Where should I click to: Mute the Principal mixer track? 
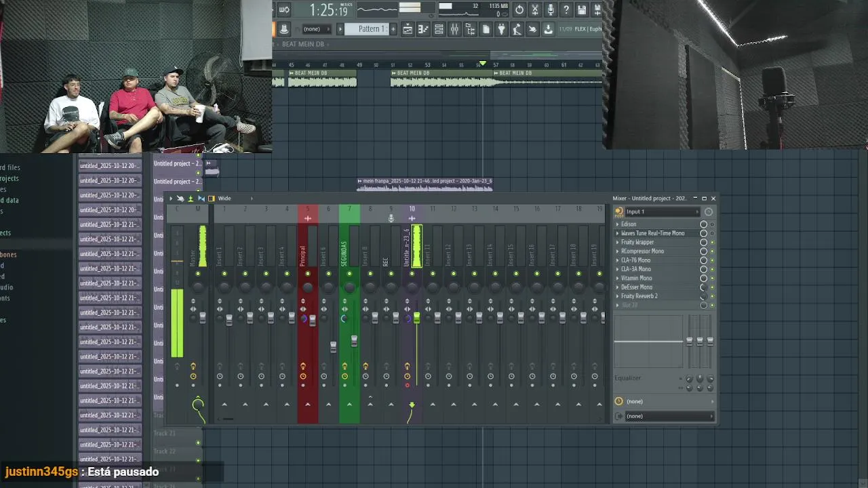(308, 274)
